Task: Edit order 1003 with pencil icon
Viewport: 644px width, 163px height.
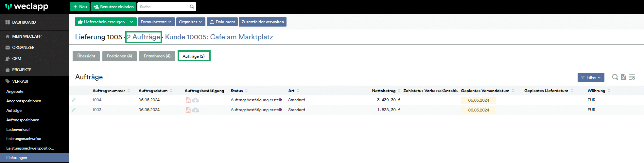Action: click(x=74, y=110)
